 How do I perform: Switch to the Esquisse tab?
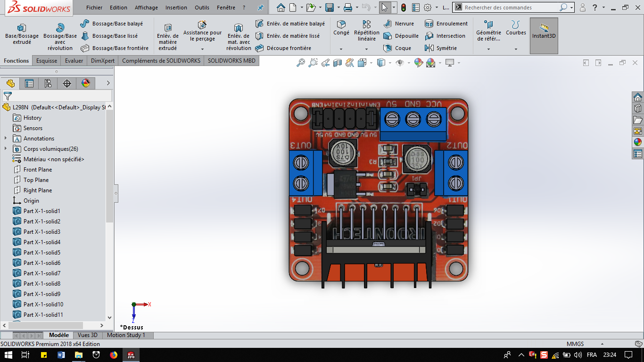(x=47, y=61)
